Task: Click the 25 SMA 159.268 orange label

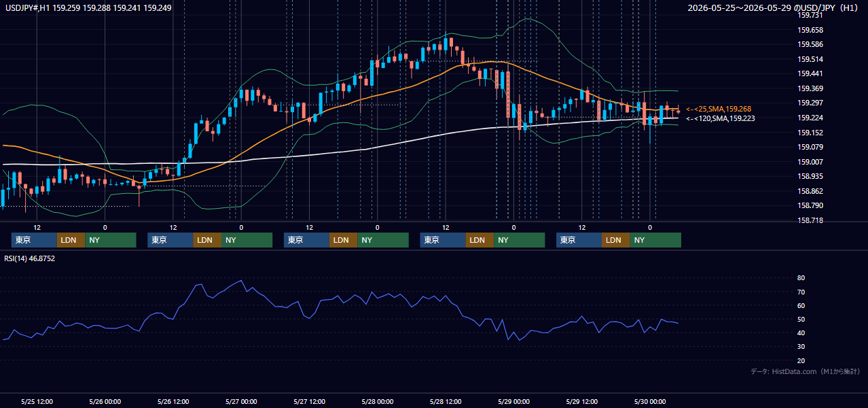Action: 719,109
